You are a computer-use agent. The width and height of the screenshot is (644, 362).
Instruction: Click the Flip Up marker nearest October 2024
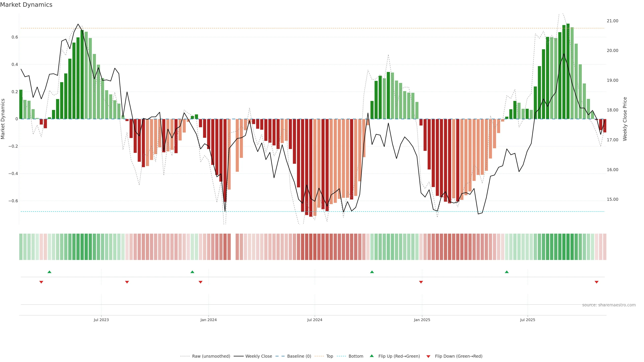point(372,272)
